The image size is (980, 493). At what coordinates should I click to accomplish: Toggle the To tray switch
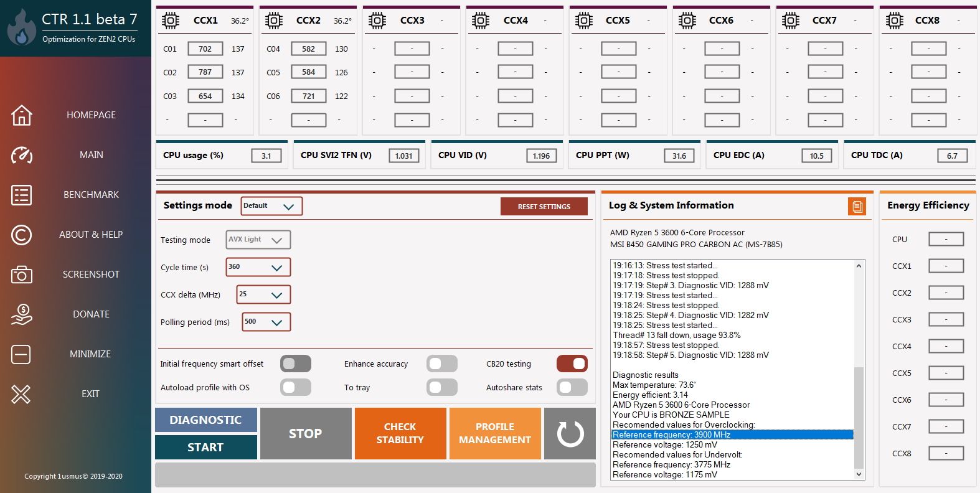[x=442, y=387]
